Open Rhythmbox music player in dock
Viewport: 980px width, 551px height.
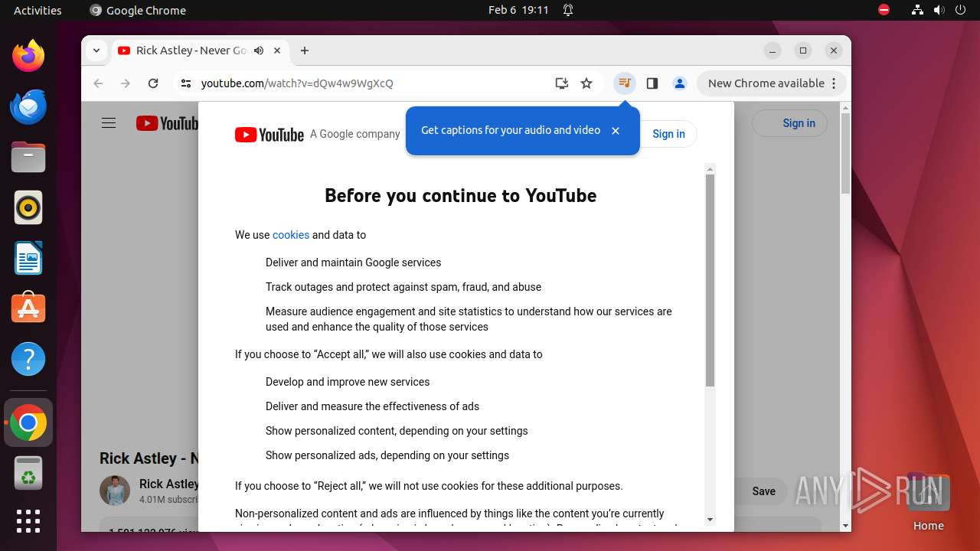28,207
